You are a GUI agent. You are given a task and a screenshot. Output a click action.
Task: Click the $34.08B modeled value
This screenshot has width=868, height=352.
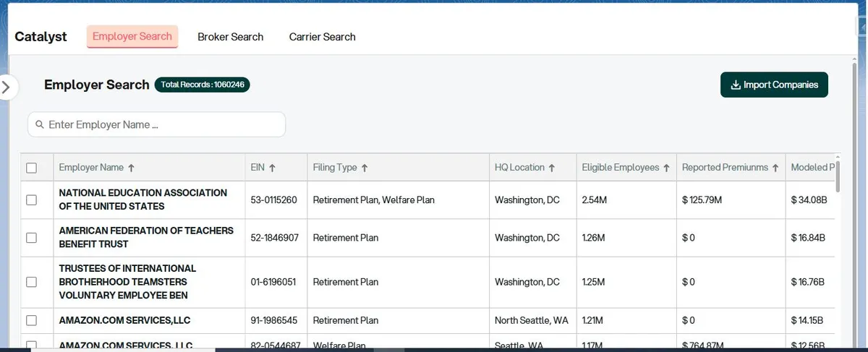[809, 200]
